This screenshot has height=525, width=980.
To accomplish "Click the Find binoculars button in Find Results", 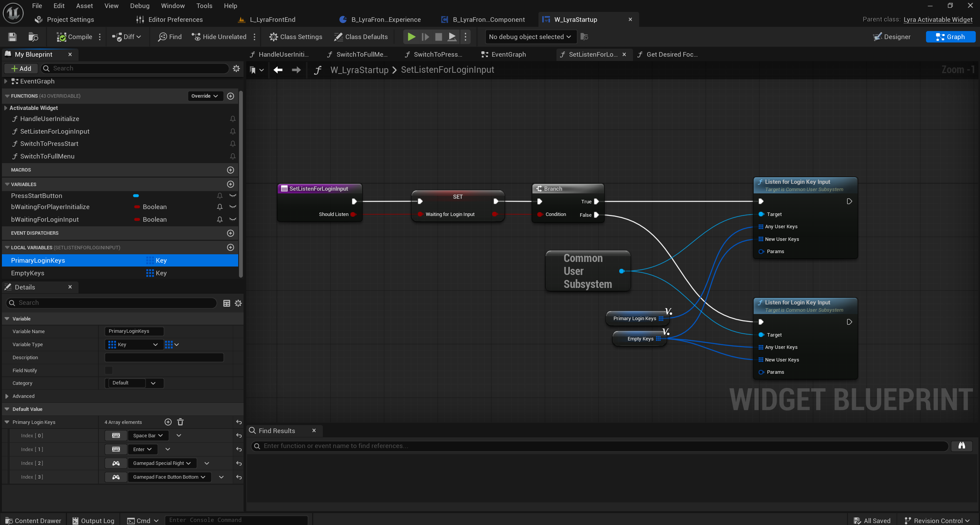I will 961,446.
